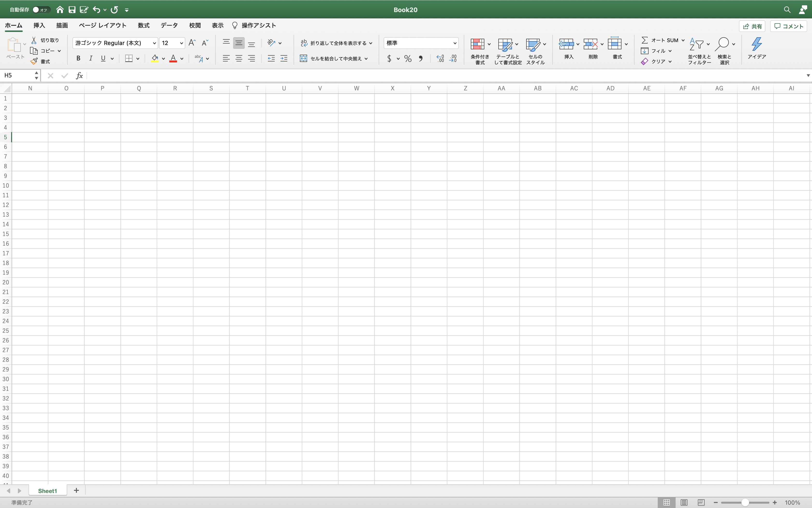Align text left
The height and width of the screenshot is (508, 812).
[226, 59]
